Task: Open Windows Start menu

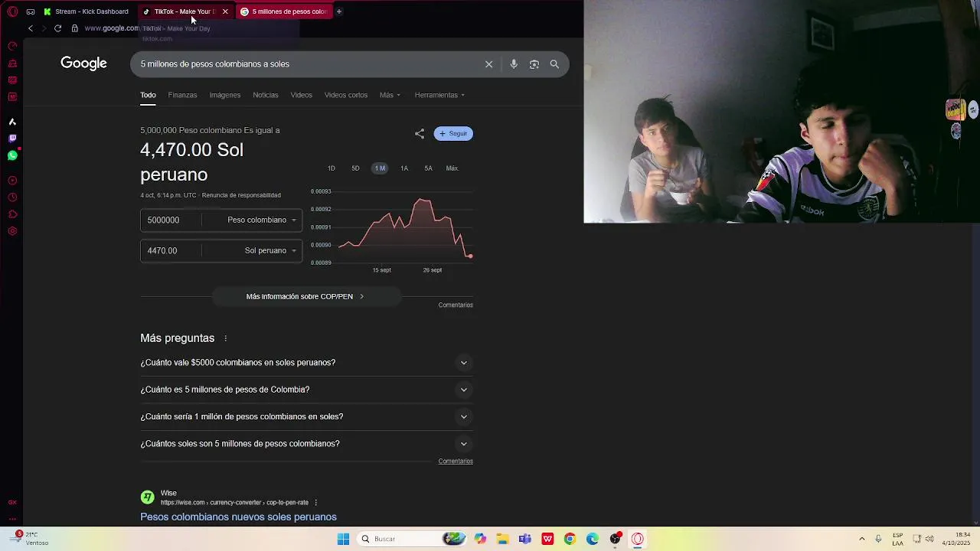Action: click(x=344, y=539)
